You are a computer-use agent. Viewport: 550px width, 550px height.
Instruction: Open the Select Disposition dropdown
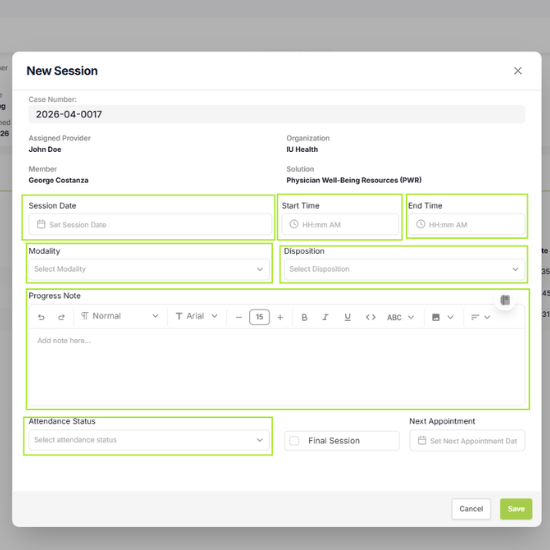point(404,269)
